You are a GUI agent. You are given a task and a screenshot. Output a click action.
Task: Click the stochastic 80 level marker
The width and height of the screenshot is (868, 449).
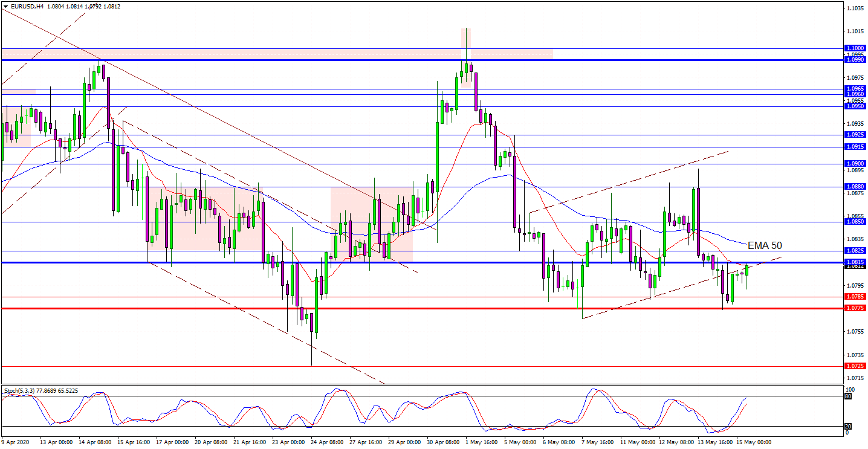click(847, 396)
